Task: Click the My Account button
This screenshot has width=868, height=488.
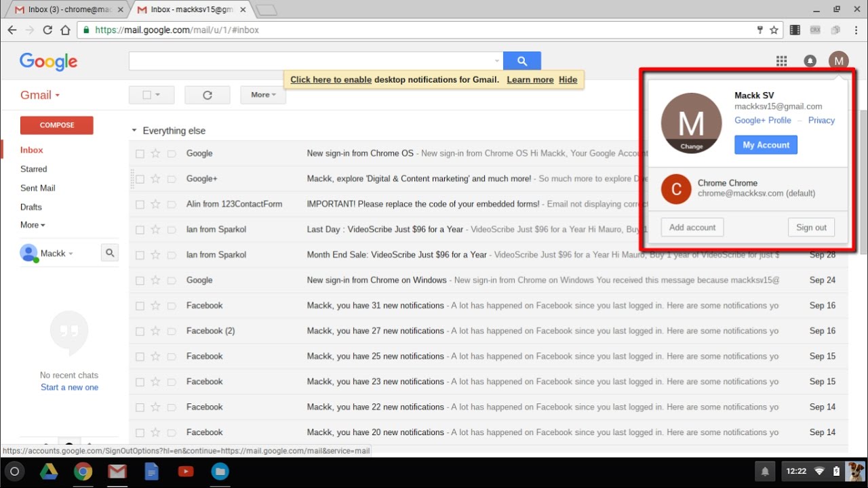Action: (766, 145)
